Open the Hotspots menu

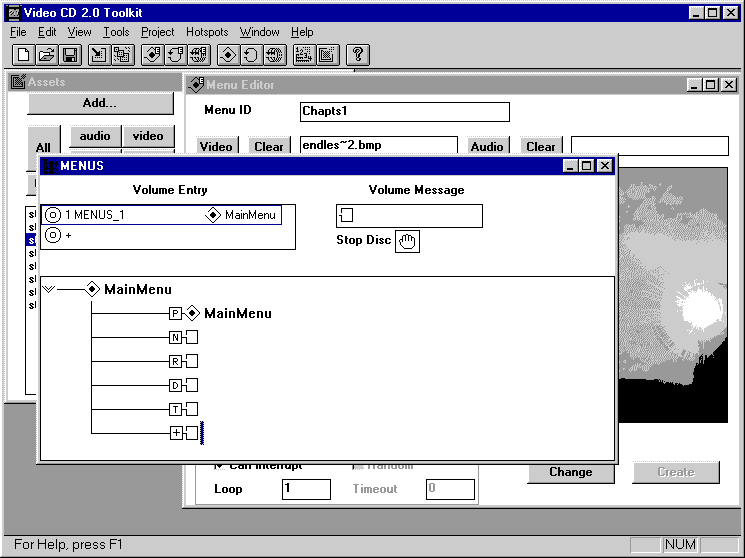(207, 32)
